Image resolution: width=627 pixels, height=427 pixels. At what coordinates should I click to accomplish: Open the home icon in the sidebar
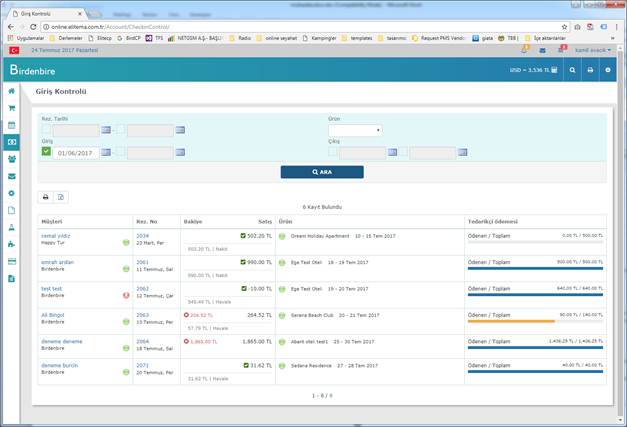12,91
